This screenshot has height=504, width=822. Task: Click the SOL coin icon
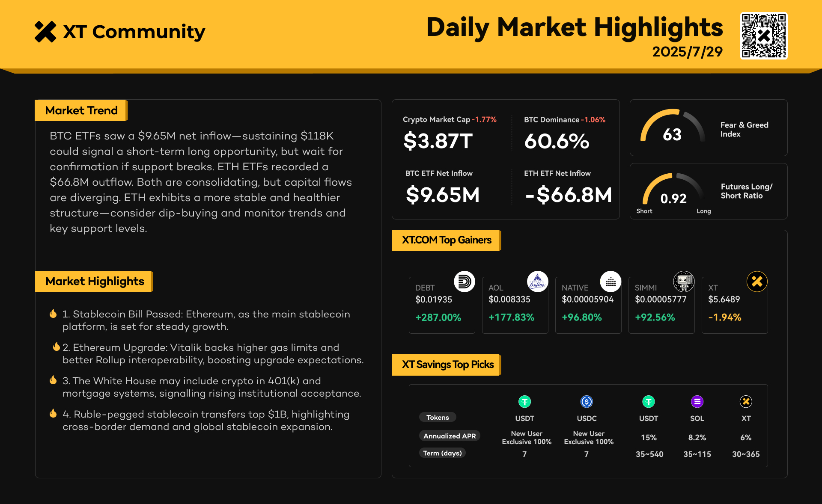click(x=697, y=402)
